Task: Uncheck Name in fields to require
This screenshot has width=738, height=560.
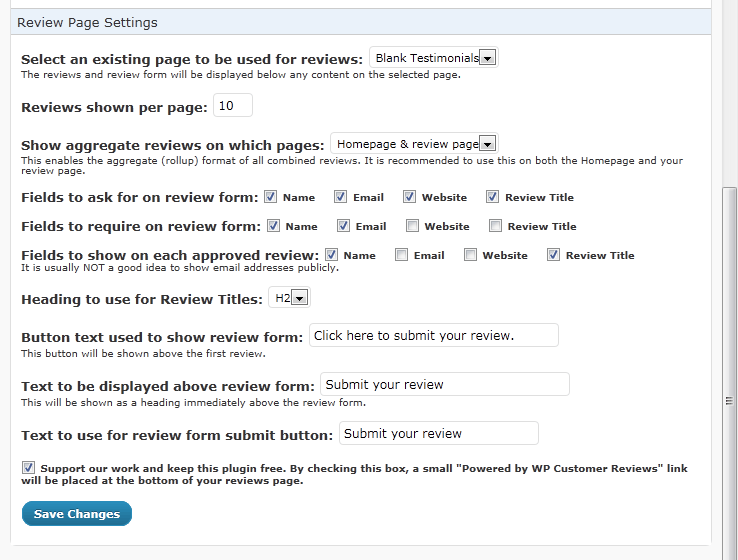Action: click(274, 226)
